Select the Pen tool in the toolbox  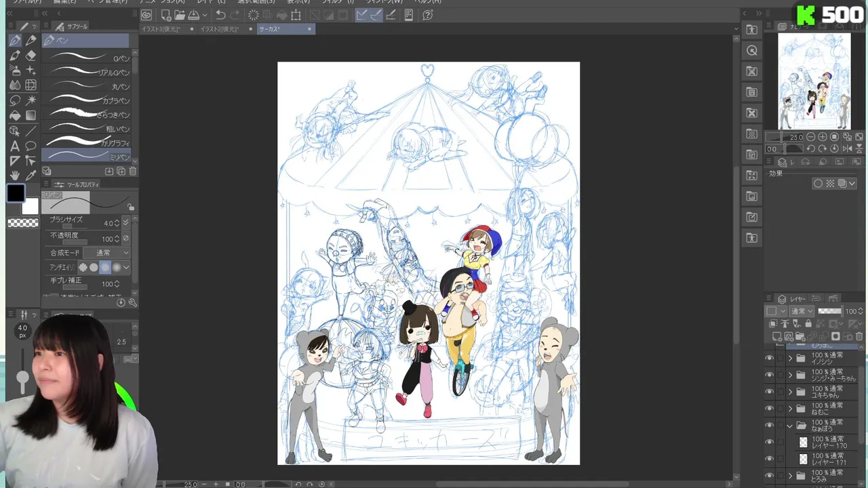[15, 41]
